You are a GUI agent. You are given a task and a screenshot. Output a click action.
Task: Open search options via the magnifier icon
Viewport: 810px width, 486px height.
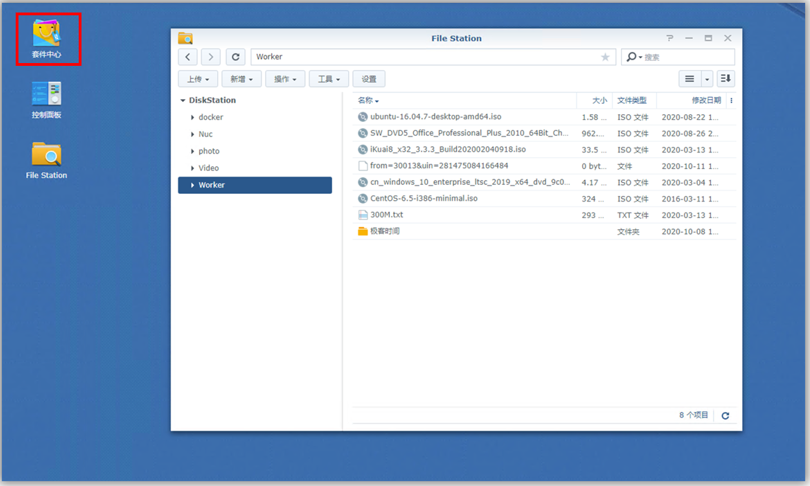coord(634,57)
